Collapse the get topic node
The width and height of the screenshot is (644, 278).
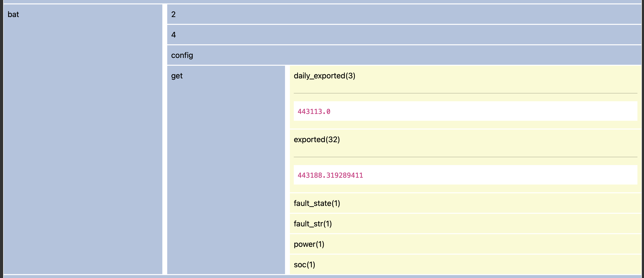point(177,76)
